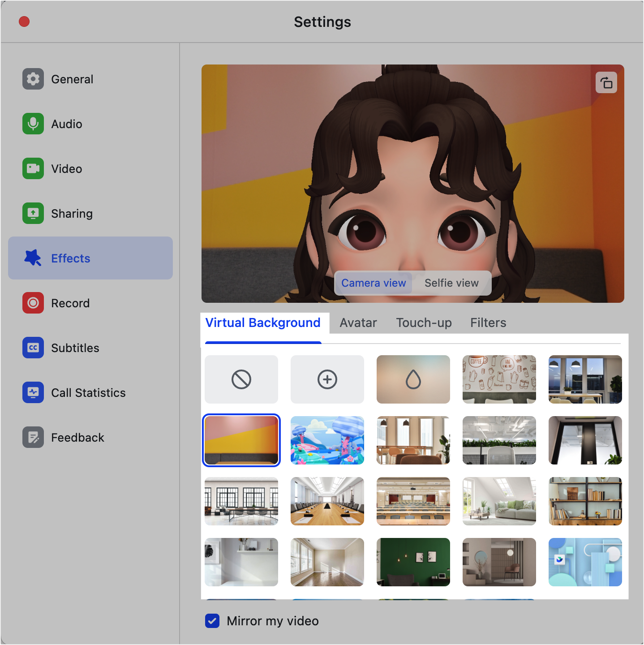Viewport: 644px width, 645px height.
Task: Select the Blur background option
Action: (x=413, y=379)
